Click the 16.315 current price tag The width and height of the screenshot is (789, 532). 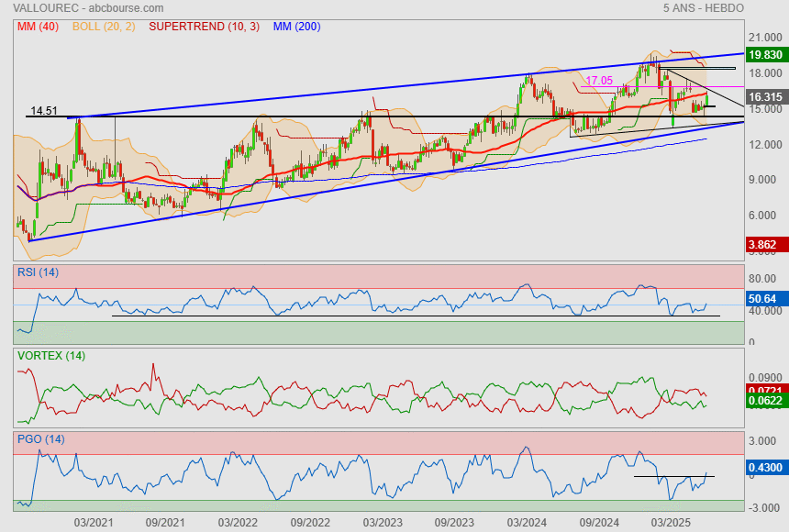[x=765, y=97]
